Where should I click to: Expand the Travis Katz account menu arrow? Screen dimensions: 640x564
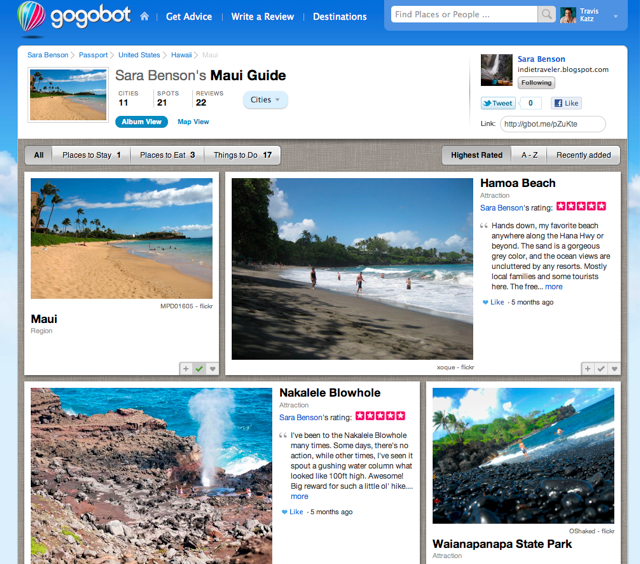click(616, 16)
